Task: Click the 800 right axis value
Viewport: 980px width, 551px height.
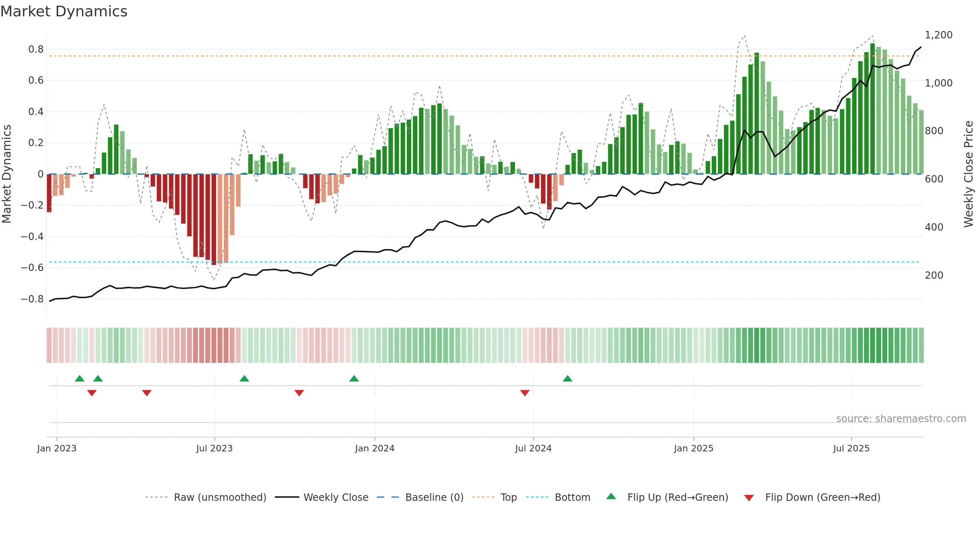Action: pyautogui.click(x=934, y=131)
